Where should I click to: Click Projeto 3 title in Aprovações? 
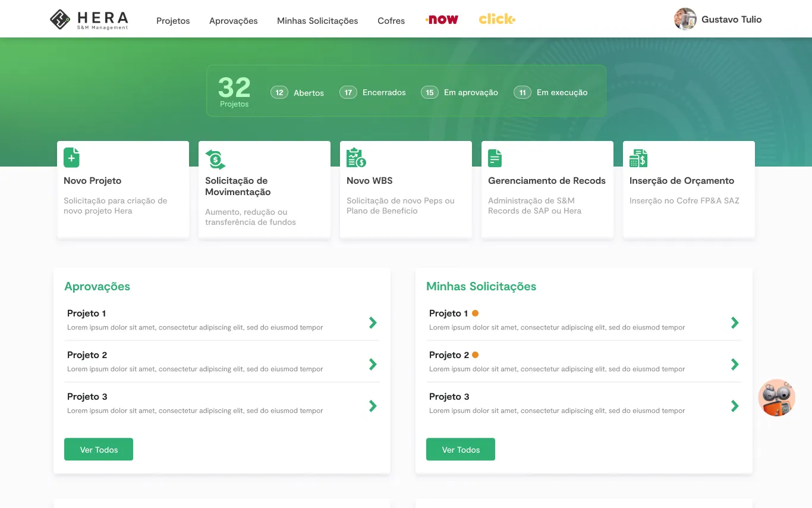[87, 397]
